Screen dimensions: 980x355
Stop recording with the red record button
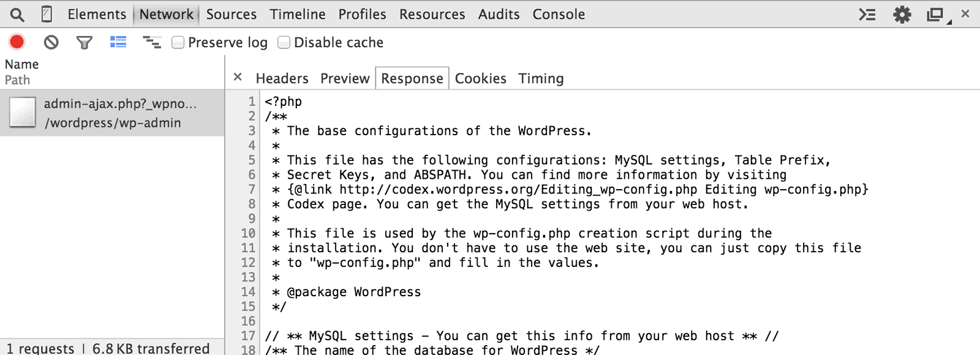[17, 42]
